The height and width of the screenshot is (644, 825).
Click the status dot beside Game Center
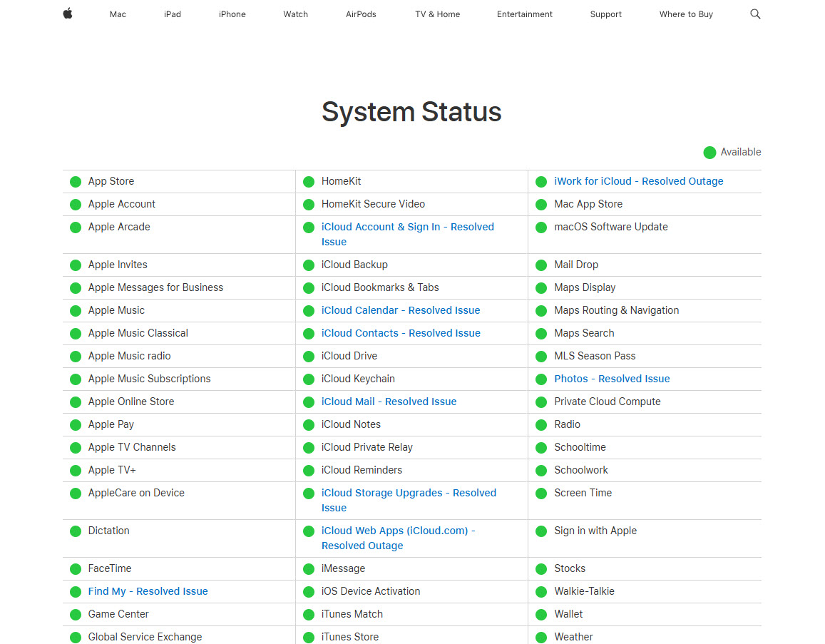(x=76, y=615)
